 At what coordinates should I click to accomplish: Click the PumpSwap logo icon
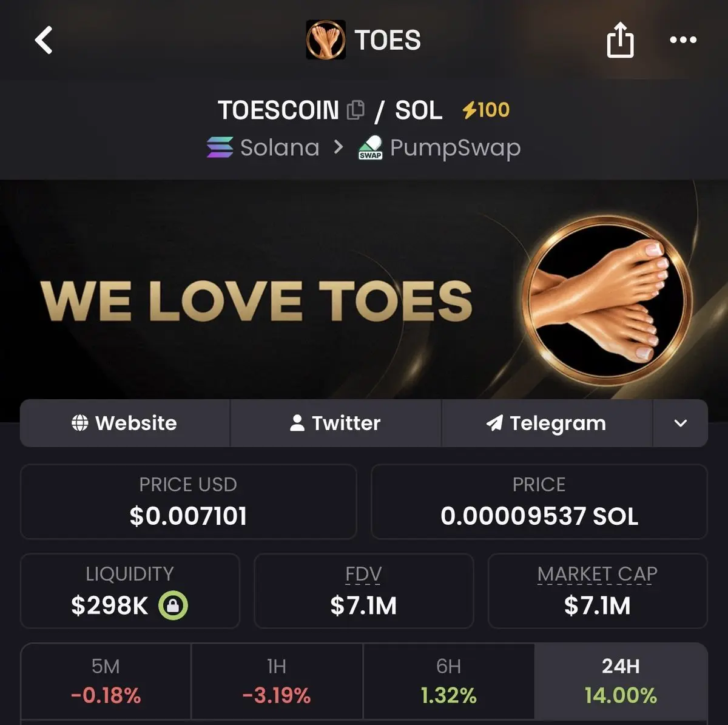click(371, 147)
